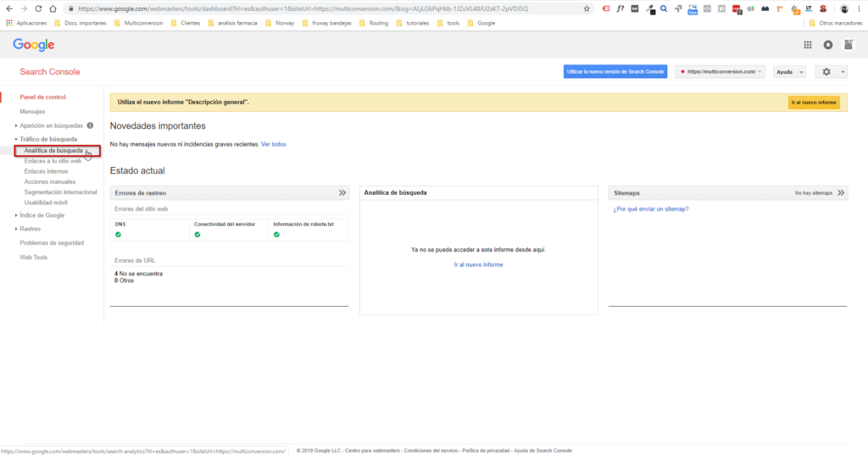This screenshot has width=868, height=455.
Task: Open the WhatFont 'f?' extension
Action: (620, 8)
